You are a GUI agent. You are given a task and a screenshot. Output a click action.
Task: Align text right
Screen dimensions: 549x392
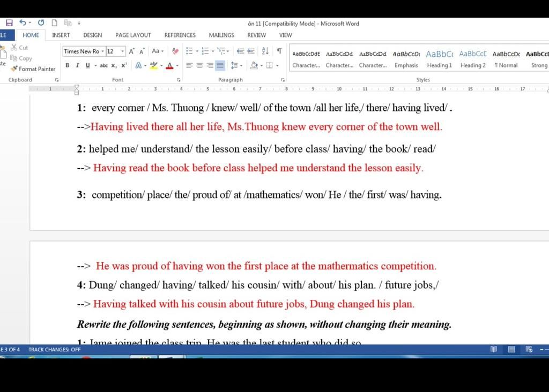pyautogui.click(x=210, y=65)
